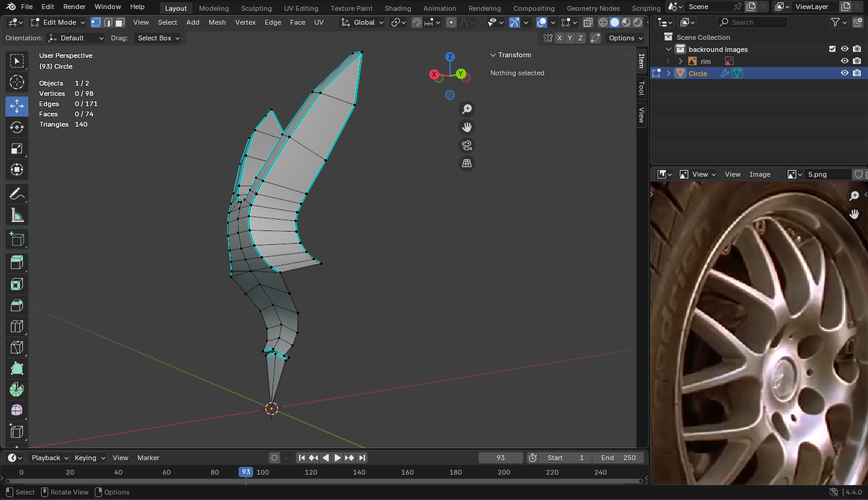The width and height of the screenshot is (868, 500).
Task: Click the Loop Cut tool
Action: pyautogui.click(x=17, y=327)
